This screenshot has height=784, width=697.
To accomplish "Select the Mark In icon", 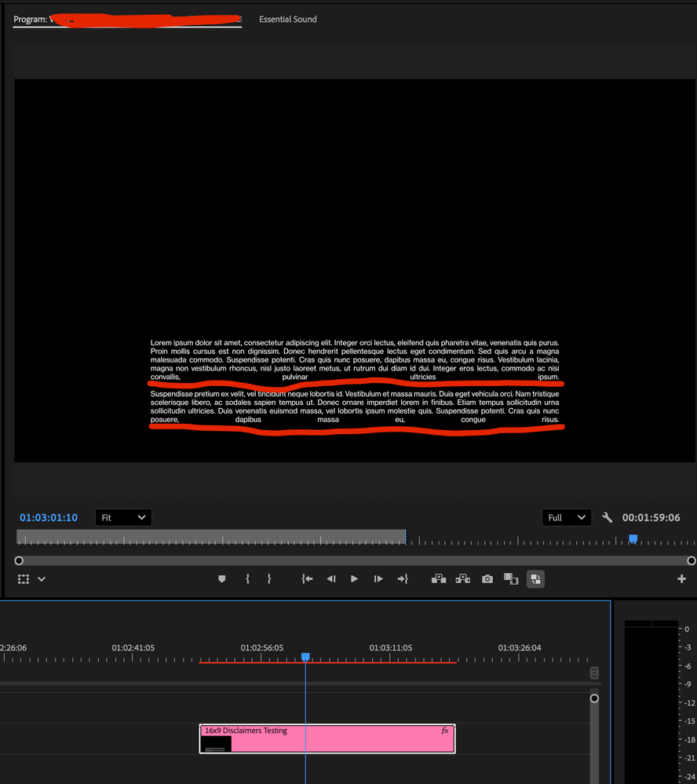I will click(x=248, y=578).
